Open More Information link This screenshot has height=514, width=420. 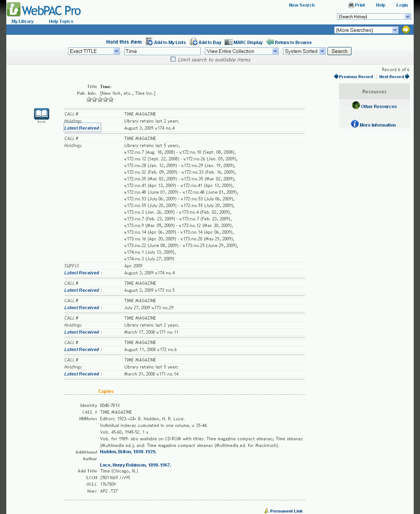(378, 125)
